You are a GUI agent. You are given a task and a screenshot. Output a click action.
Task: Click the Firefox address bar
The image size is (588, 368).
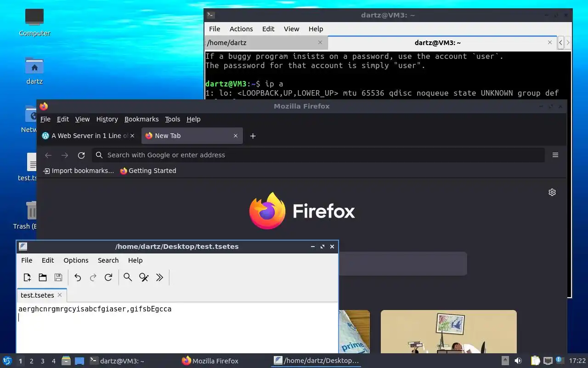[318, 155]
